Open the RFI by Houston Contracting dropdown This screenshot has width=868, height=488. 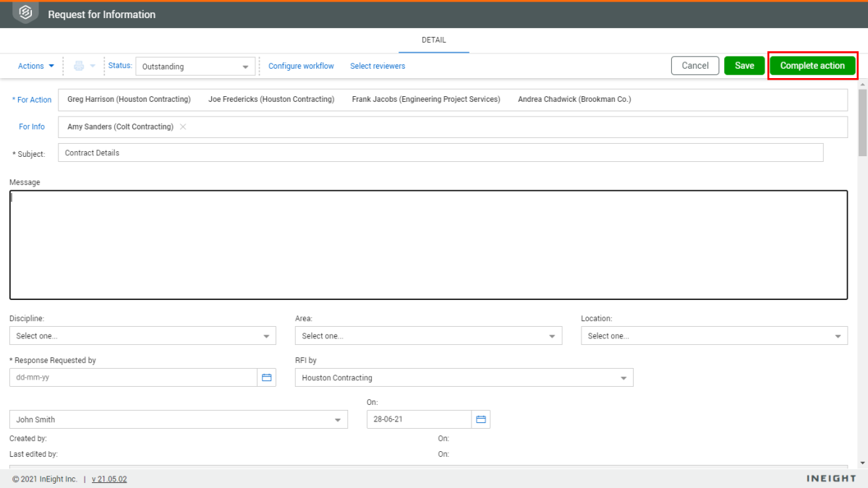pos(464,377)
